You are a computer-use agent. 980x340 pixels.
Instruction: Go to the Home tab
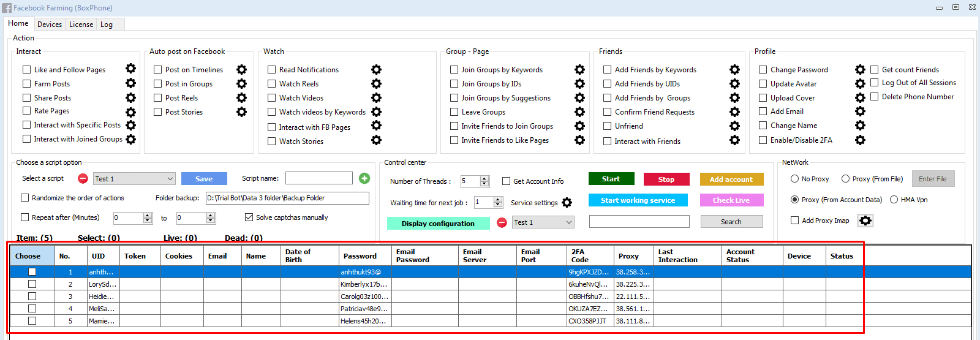point(18,23)
